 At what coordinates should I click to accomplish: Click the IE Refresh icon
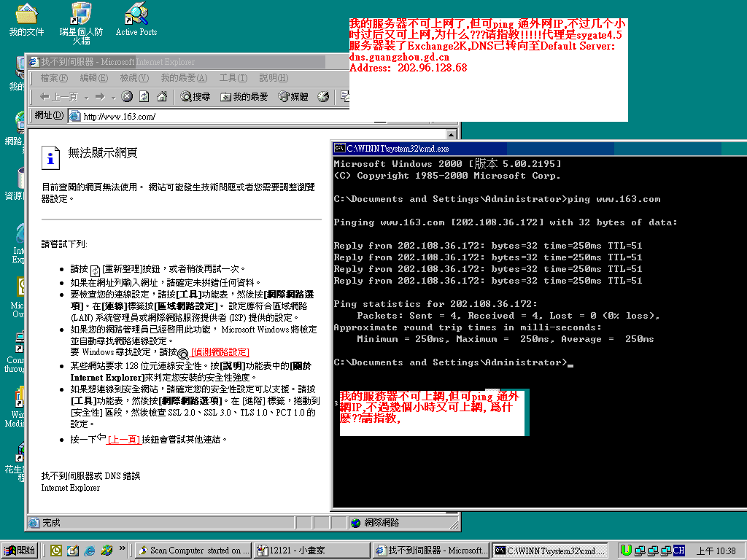coord(144,97)
